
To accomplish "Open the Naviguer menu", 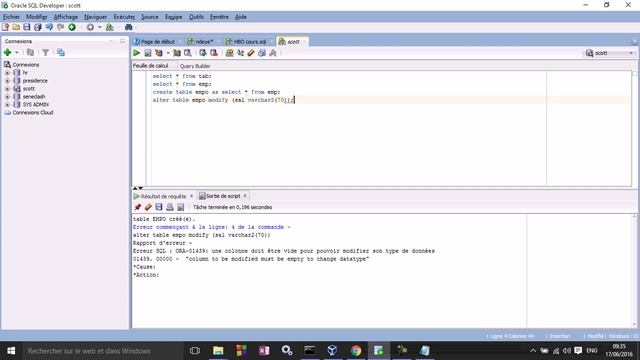I will point(96,17).
